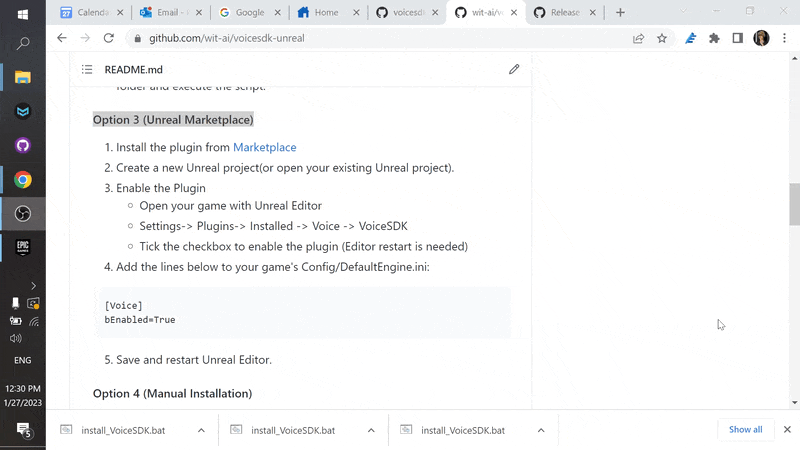Share this page icon in address bar
Screen dimensions: 800x450
[638, 38]
